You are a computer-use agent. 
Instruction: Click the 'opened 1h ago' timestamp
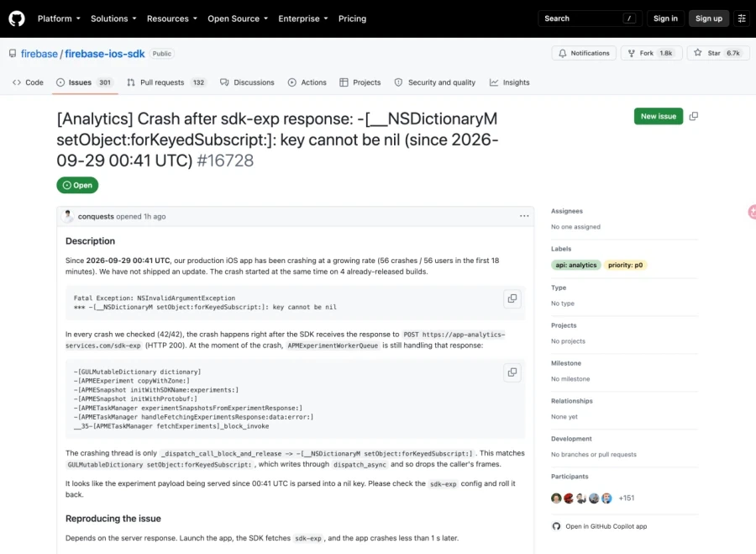[141, 217]
